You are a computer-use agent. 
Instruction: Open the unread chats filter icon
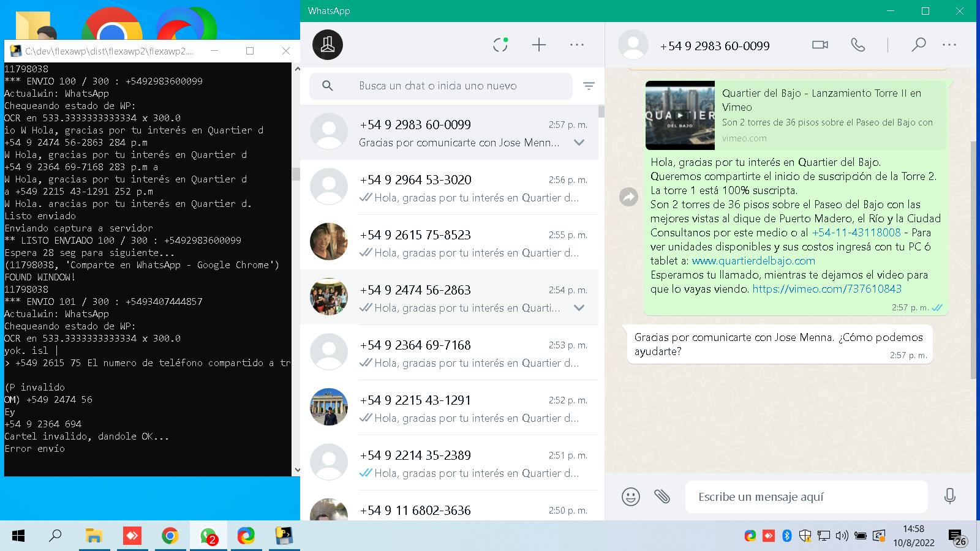pos(589,86)
